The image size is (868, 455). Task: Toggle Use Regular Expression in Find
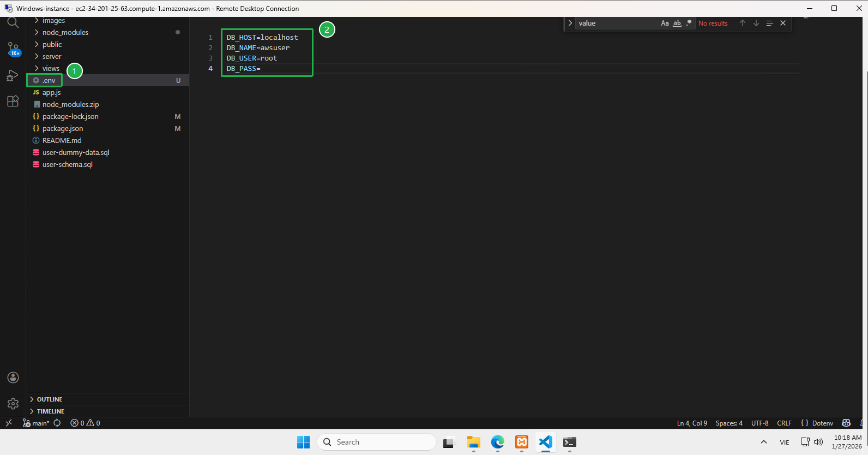[689, 23]
